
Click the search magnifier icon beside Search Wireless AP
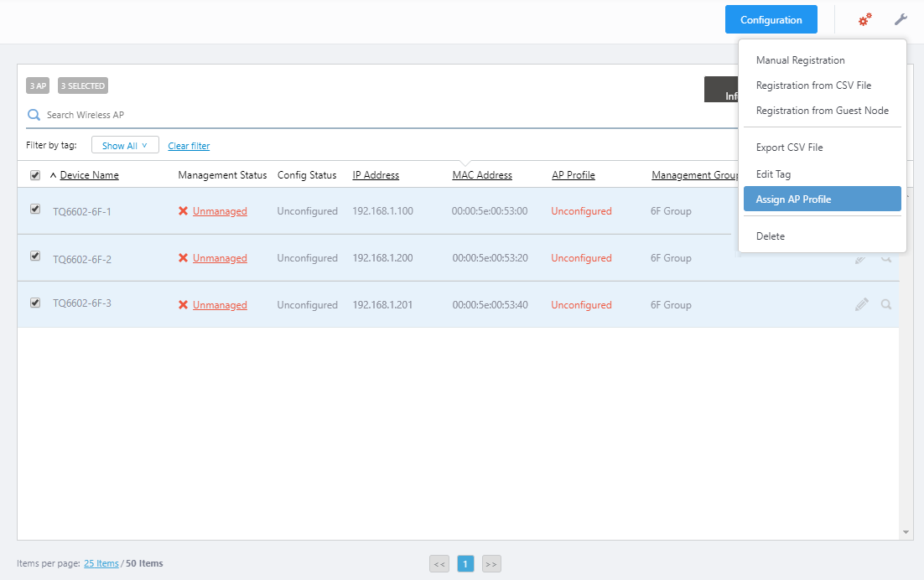(x=34, y=115)
